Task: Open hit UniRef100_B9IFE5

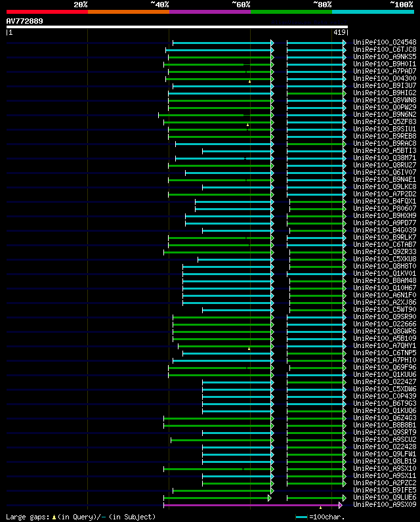Action: (x=385, y=490)
